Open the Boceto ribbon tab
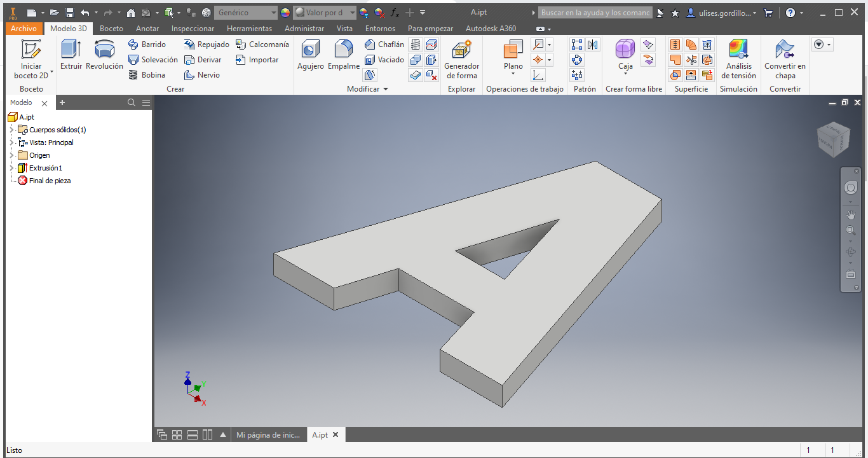This screenshot has width=868, height=458. pyautogui.click(x=112, y=29)
